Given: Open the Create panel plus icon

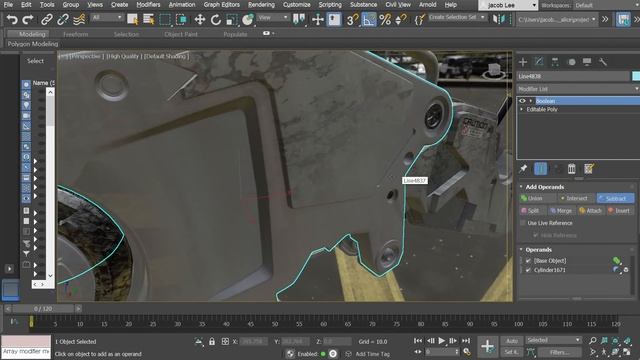Looking at the screenshot, I should click(523, 62).
